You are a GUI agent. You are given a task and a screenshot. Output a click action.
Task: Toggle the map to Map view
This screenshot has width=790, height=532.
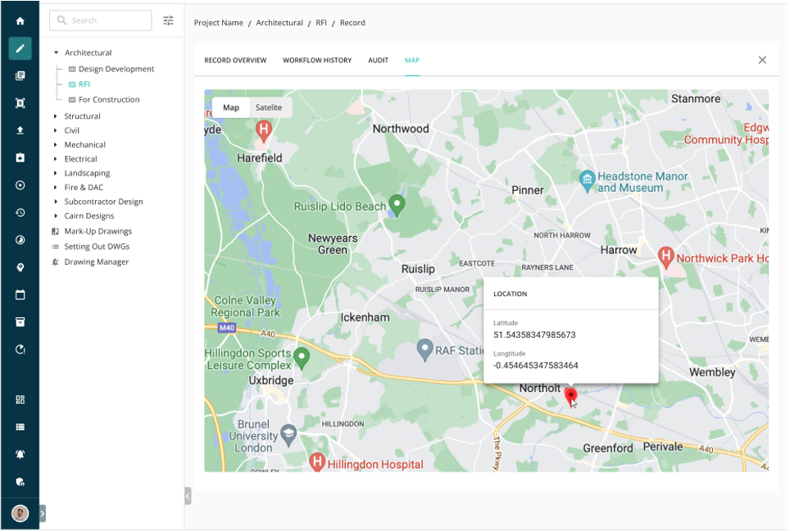click(x=231, y=107)
